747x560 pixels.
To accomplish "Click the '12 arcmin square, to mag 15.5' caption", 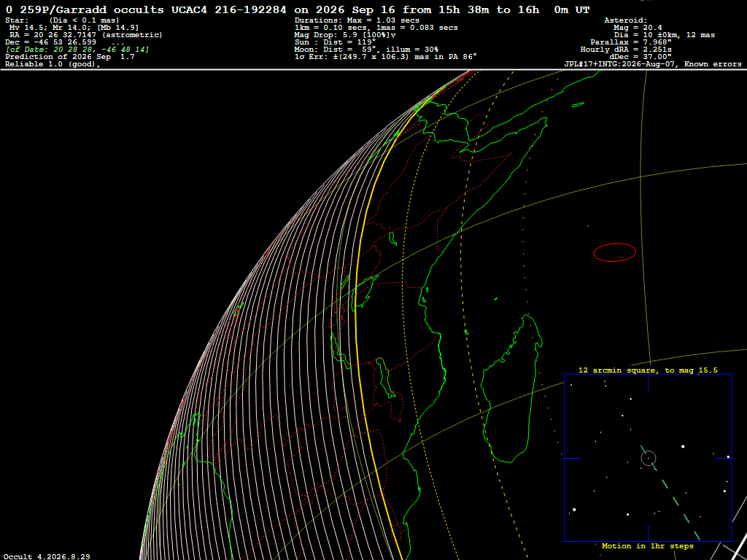I will [x=648, y=370].
